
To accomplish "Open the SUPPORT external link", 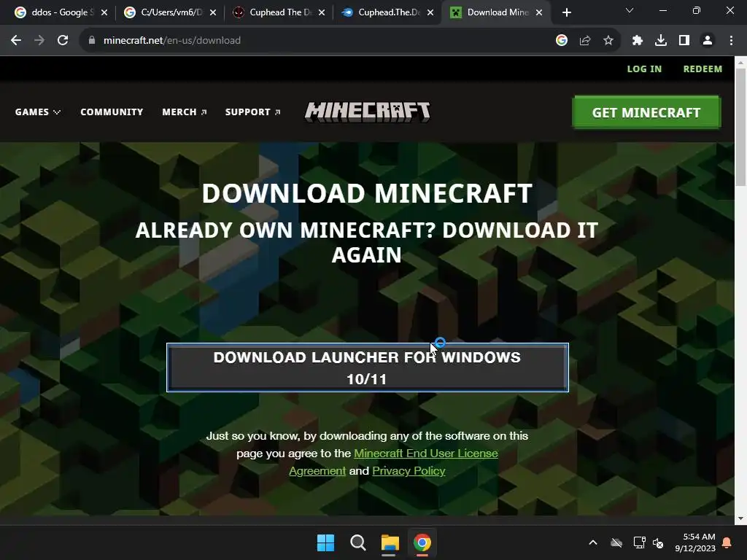I will pyautogui.click(x=252, y=112).
